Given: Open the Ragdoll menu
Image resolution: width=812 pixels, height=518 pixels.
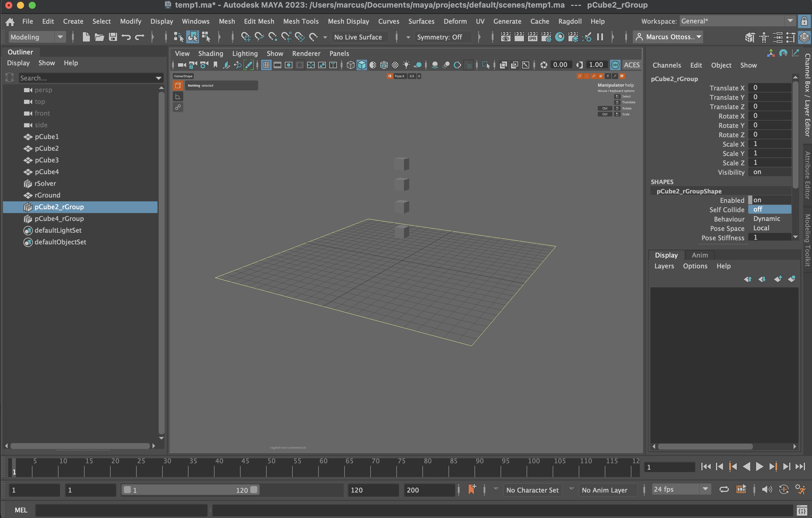Looking at the screenshot, I should pos(570,21).
